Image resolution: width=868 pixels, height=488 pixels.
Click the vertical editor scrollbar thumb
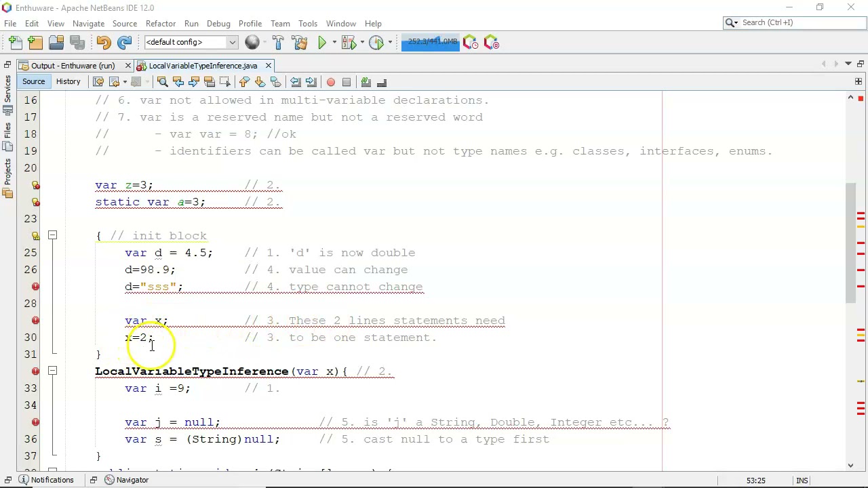click(850, 243)
